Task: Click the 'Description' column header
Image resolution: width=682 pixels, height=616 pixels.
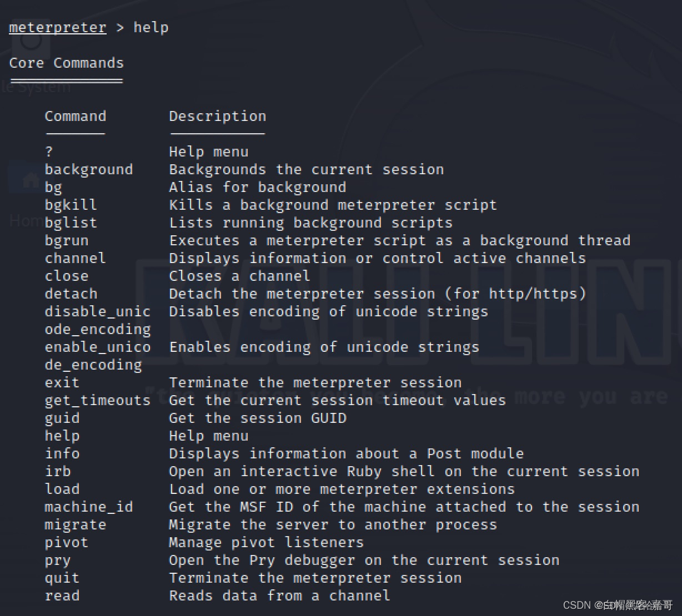Action: 217,117
